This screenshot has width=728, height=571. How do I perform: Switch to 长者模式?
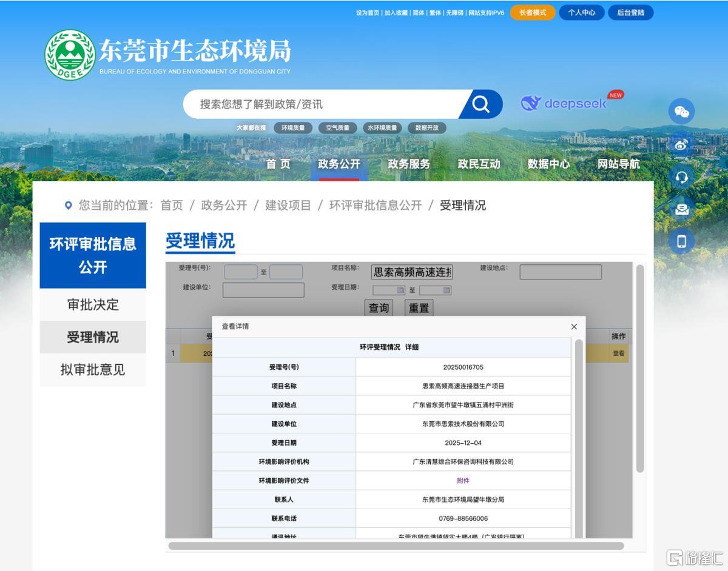(533, 13)
